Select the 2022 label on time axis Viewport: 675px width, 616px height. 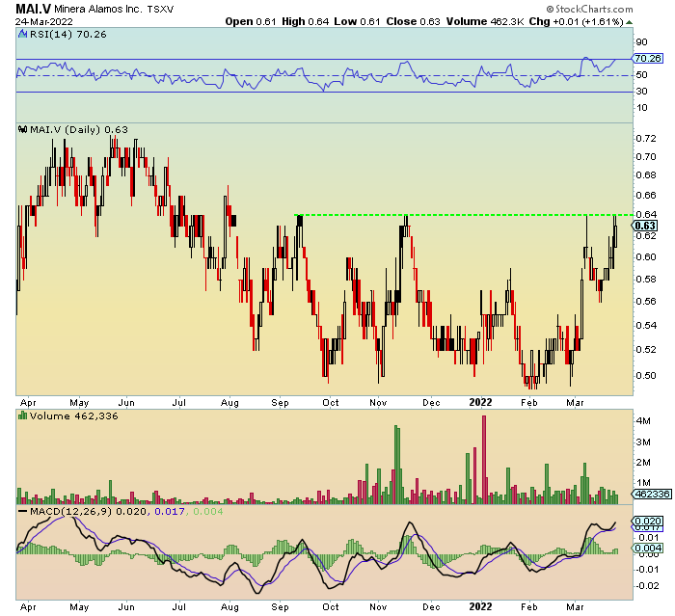(479, 400)
